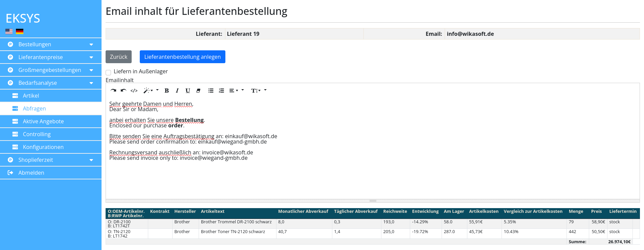Apply bold formatting in the email editor
Image resolution: width=644 pixels, height=250 pixels.
tap(166, 91)
